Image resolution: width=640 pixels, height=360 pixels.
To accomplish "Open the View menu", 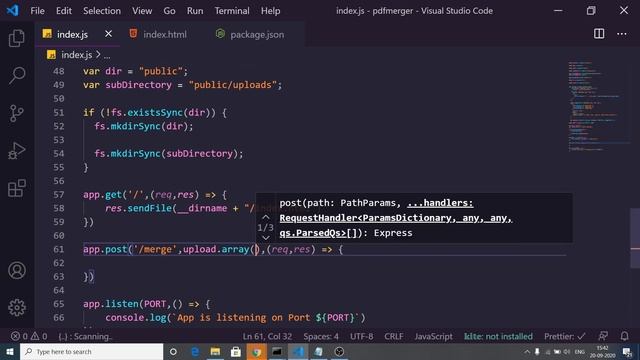I will [x=142, y=11].
